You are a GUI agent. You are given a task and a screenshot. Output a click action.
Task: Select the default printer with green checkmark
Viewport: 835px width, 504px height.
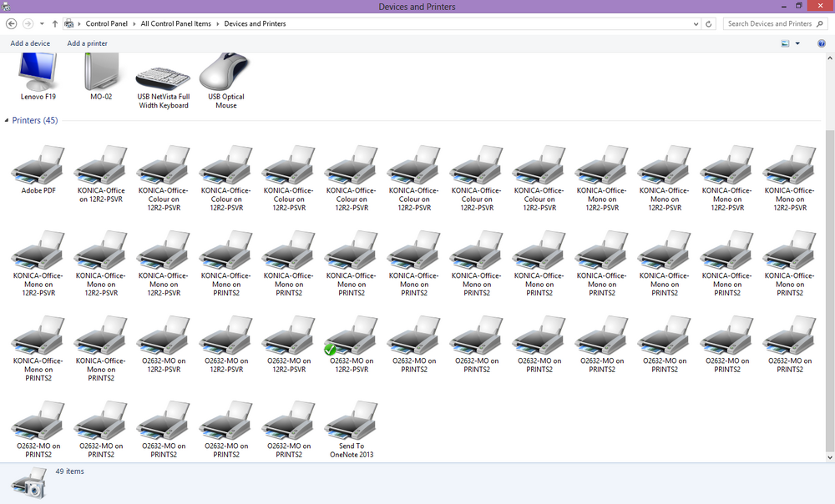coord(352,345)
